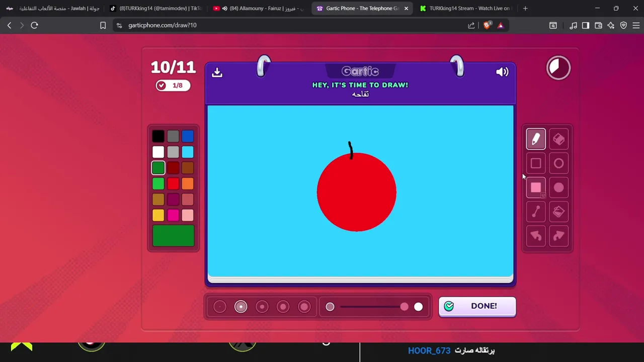Click the 1/8 players ready indicator
This screenshot has height=362, width=644.
pyautogui.click(x=173, y=85)
